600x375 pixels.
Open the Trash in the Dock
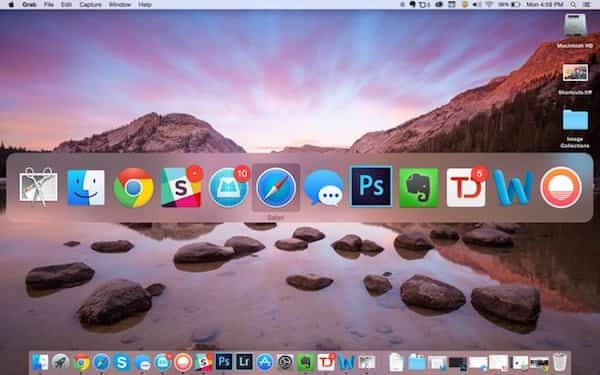click(x=559, y=362)
